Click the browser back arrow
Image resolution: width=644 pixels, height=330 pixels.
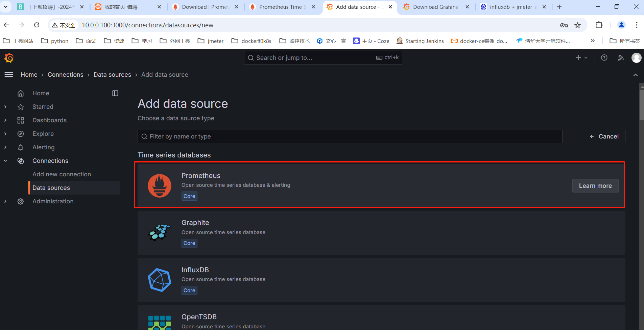(x=6, y=25)
